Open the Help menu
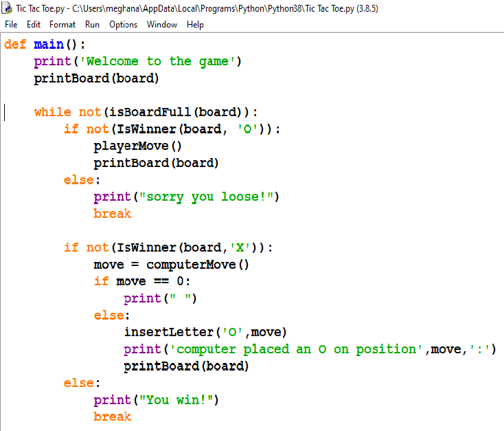 (x=195, y=25)
